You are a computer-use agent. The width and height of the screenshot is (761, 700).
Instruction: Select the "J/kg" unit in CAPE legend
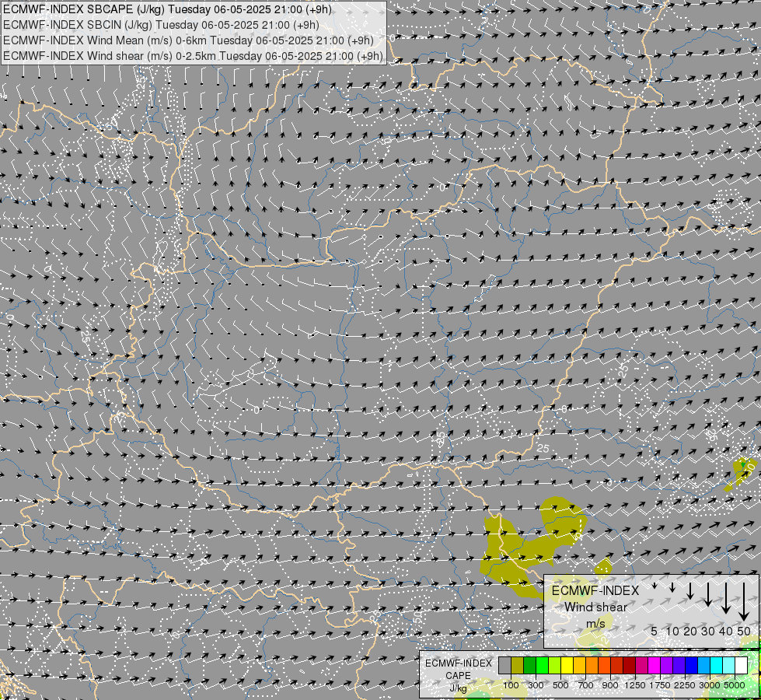click(458, 688)
